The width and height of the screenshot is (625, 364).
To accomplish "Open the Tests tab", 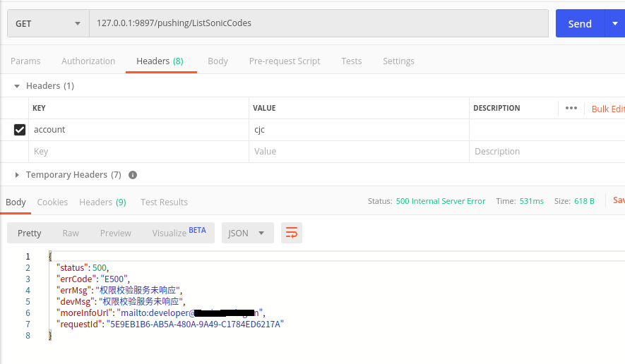I will click(351, 61).
